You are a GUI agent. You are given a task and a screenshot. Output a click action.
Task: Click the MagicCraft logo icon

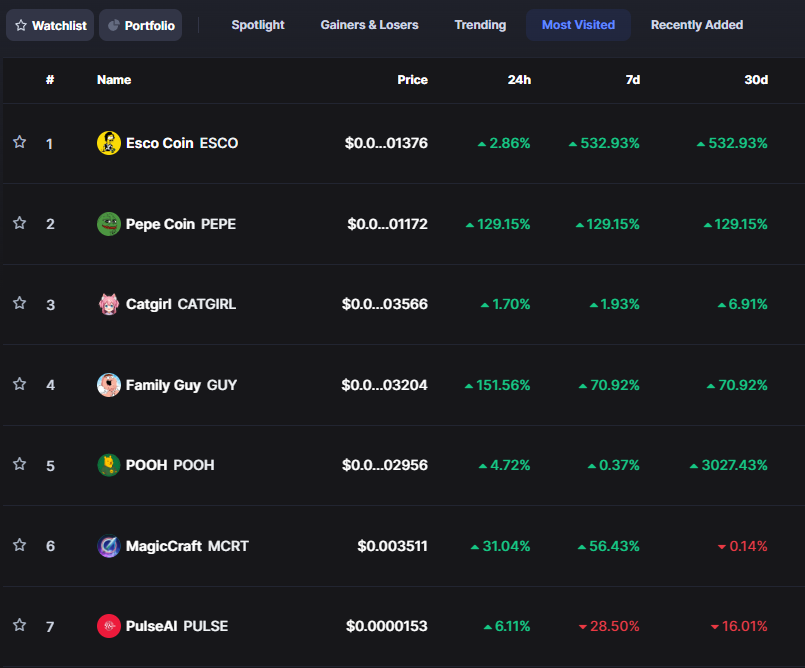click(x=109, y=546)
